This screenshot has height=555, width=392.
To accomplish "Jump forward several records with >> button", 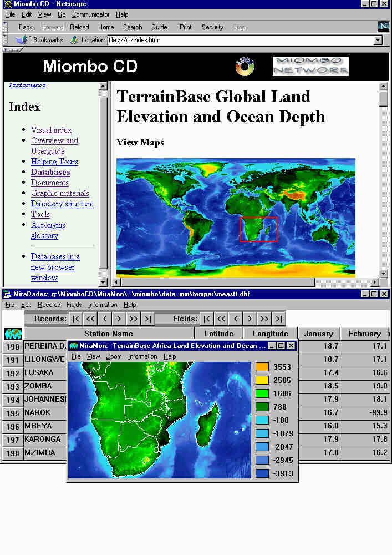I will (x=134, y=319).
